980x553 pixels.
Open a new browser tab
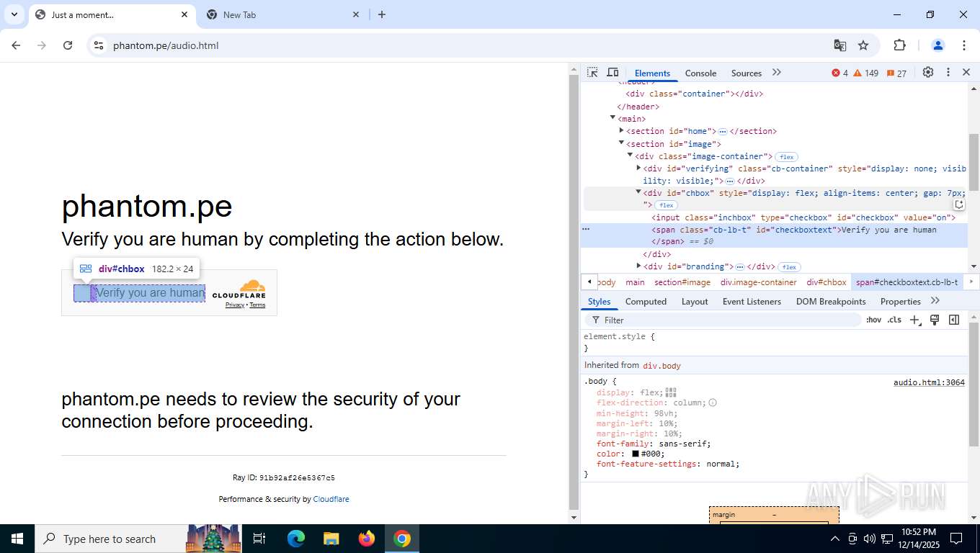click(382, 14)
